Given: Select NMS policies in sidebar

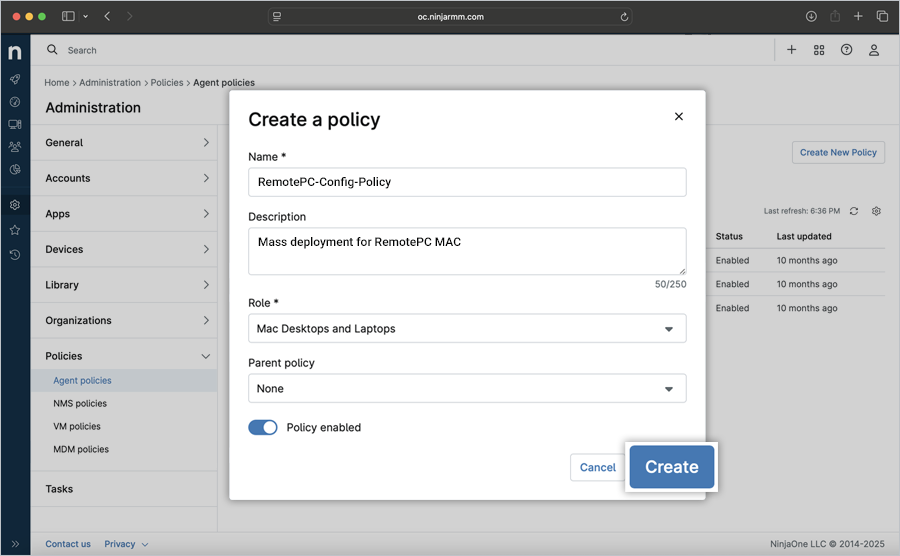Looking at the screenshot, I should (80, 403).
